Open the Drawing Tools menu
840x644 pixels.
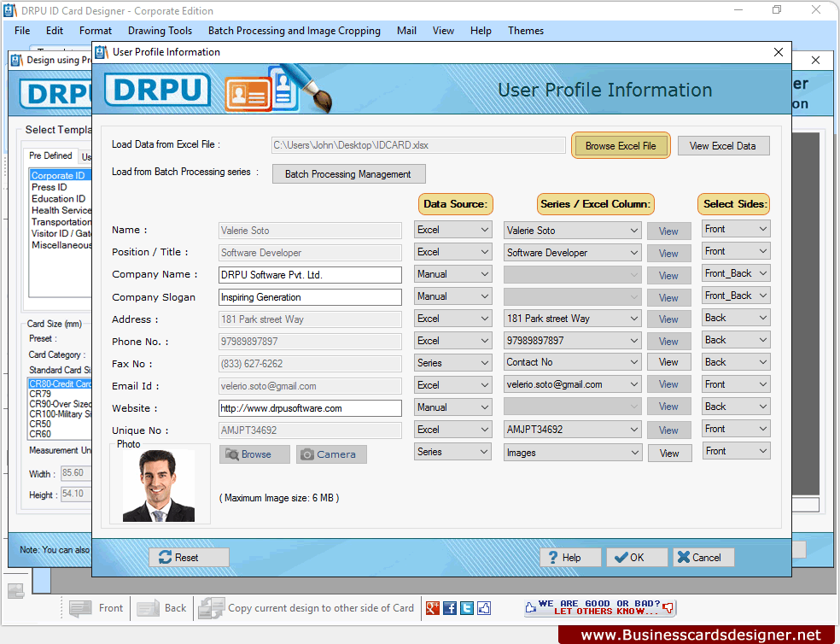pos(160,31)
